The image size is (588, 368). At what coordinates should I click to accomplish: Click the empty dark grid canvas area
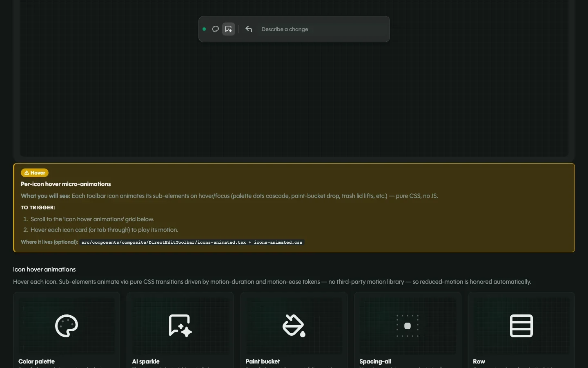click(x=294, y=98)
